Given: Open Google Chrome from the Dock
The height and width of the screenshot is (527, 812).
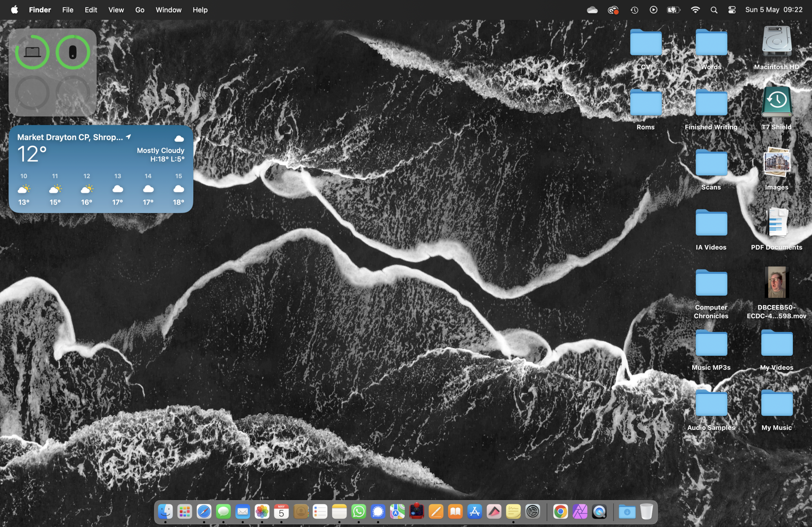Looking at the screenshot, I should click(x=560, y=512).
